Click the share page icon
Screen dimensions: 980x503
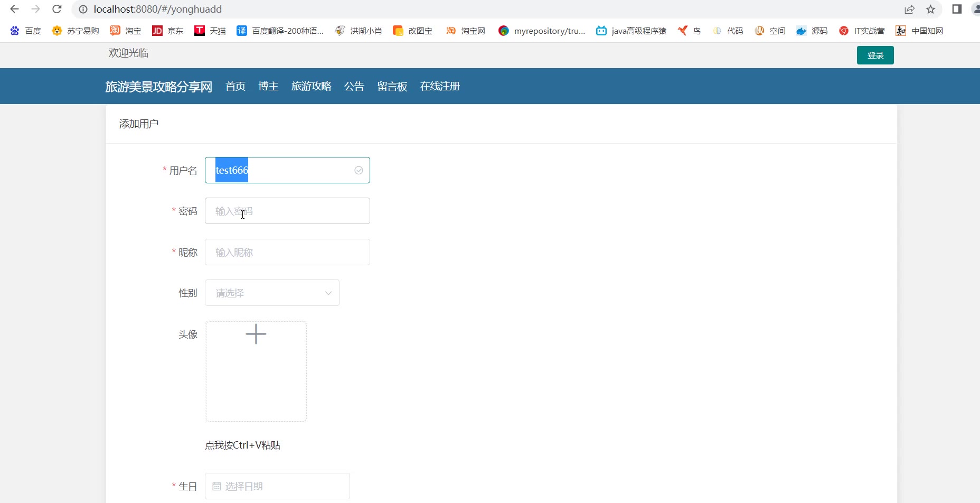909,9
